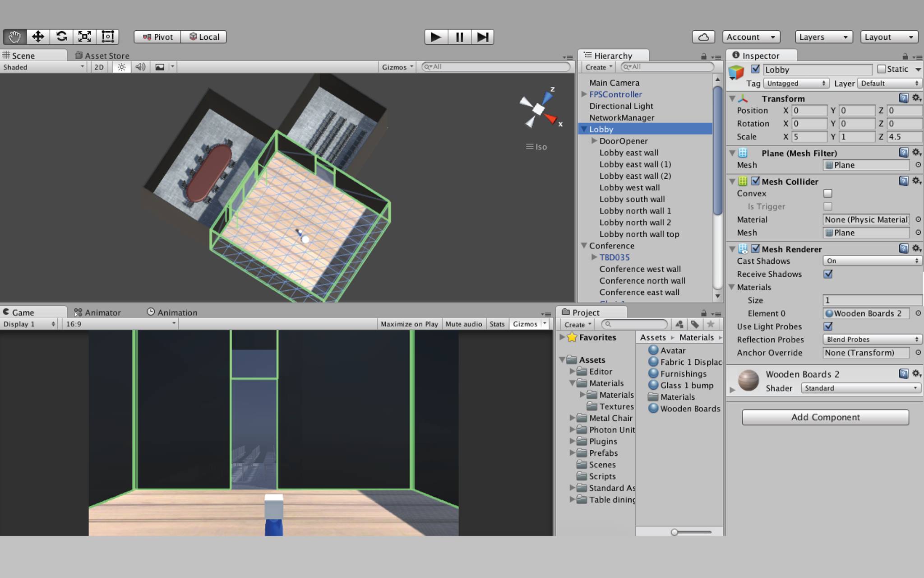Click the Add Component button

[825, 417]
